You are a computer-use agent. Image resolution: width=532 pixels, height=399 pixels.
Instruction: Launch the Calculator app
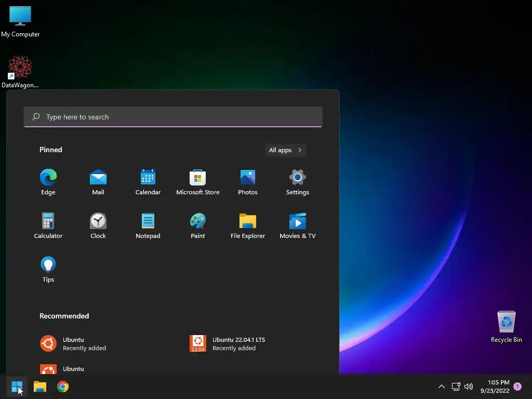click(48, 226)
